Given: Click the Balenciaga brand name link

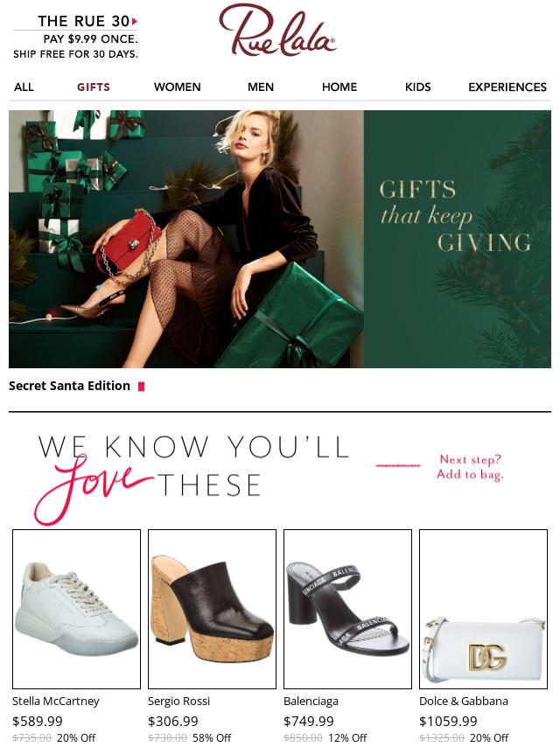Looking at the screenshot, I should (311, 701).
